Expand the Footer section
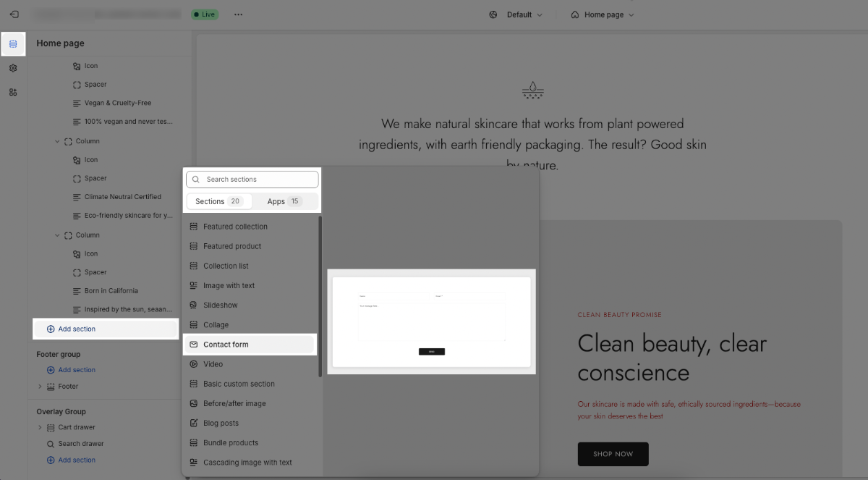This screenshot has height=480, width=868. [41, 387]
